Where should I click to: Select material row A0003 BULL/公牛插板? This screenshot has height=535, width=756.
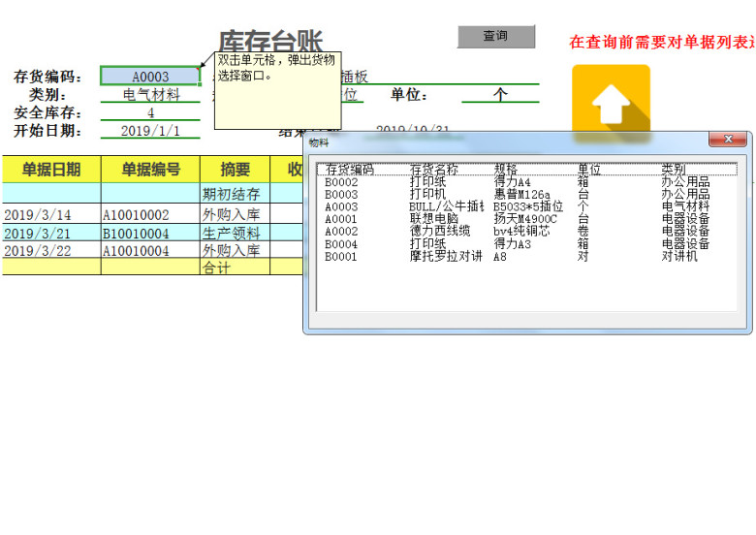tap(526, 206)
